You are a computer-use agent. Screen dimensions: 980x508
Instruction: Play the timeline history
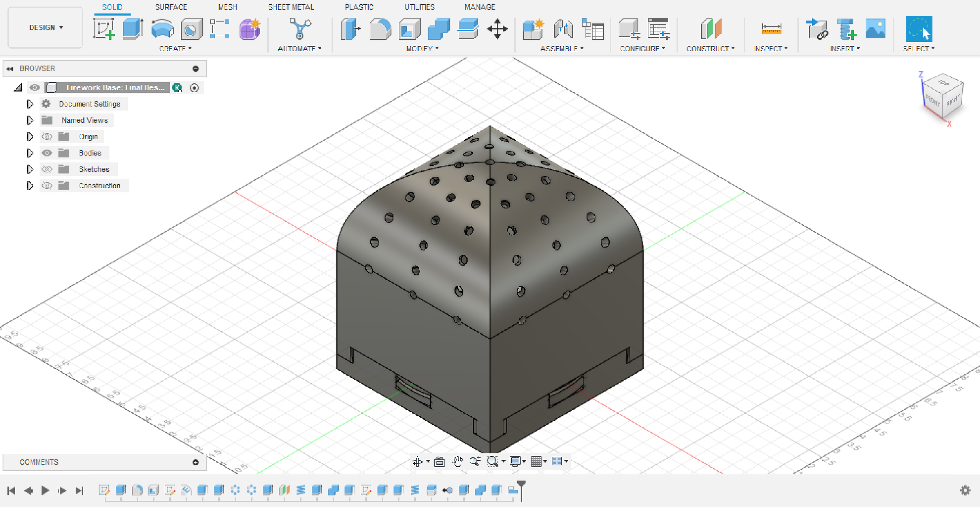(45, 490)
